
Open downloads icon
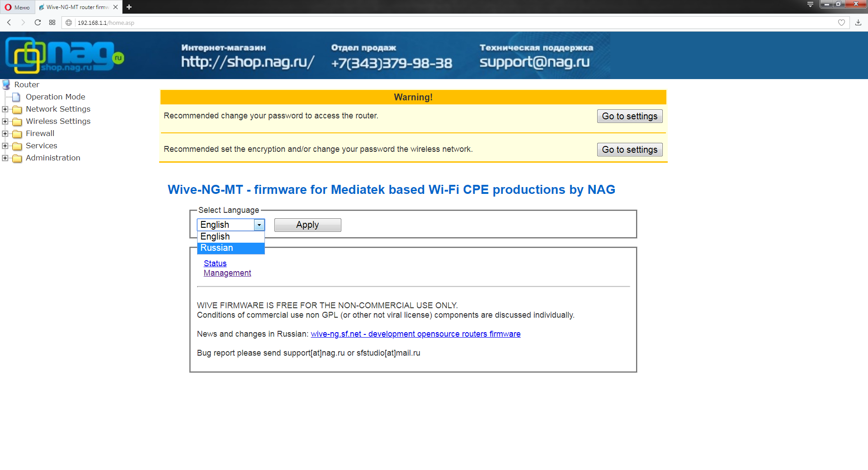coord(858,23)
